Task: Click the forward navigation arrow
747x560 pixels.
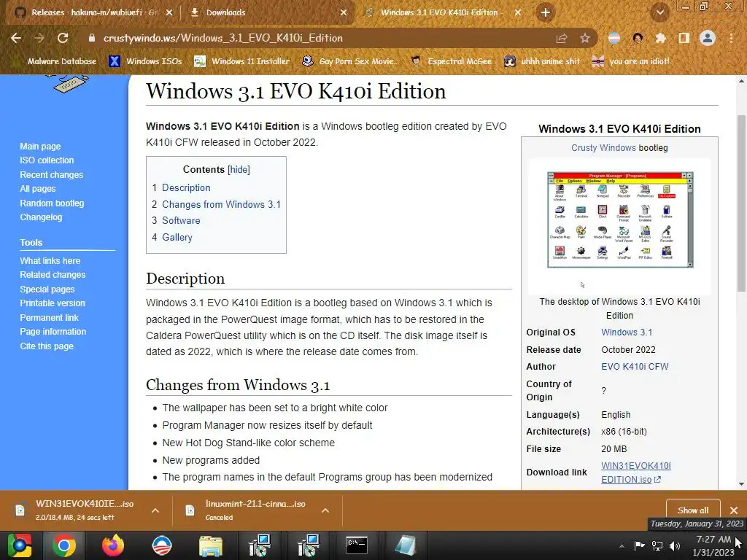Action: tap(39, 38)
